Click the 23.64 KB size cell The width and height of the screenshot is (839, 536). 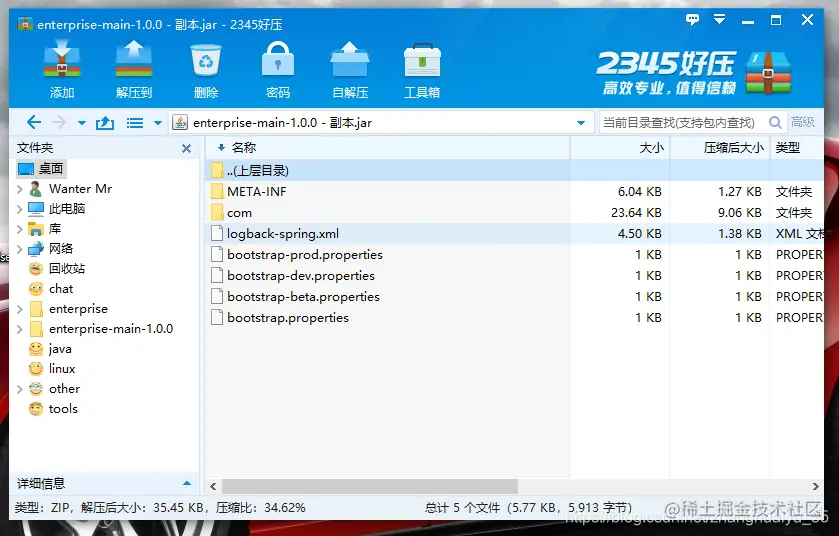click(636, 213)
